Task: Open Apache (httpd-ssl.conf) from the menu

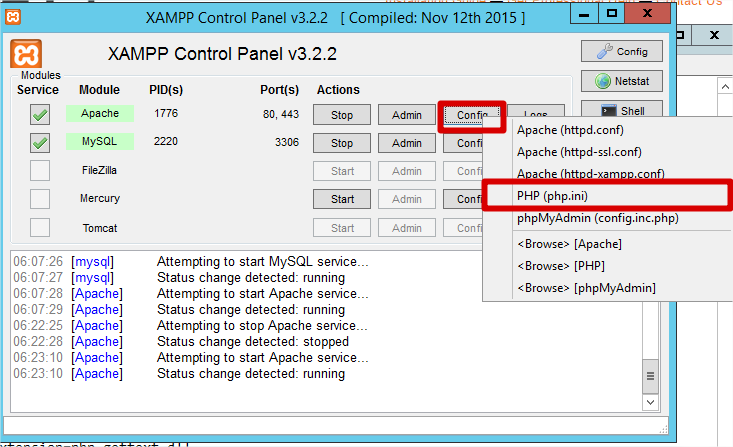Action: 579,152
